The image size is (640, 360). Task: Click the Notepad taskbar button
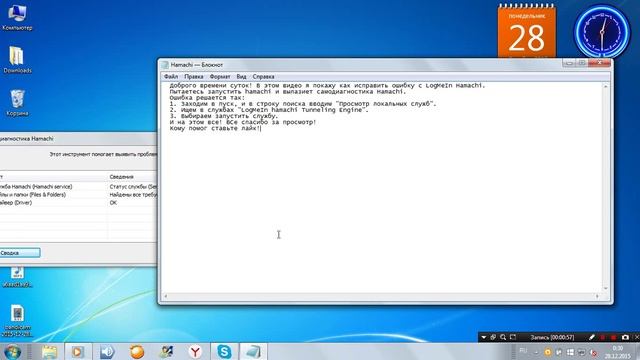click(253, 351)
